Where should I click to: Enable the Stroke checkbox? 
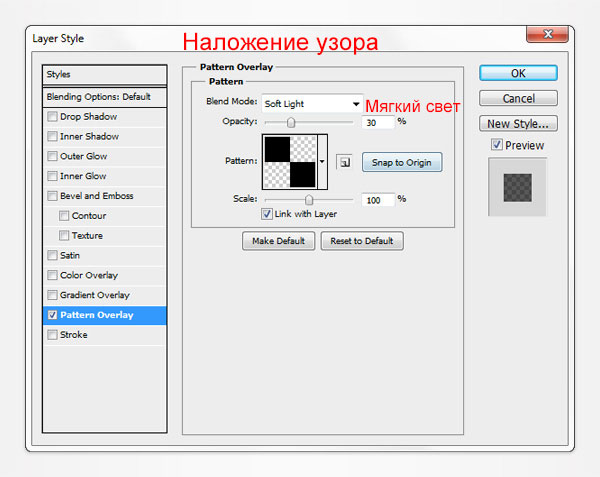[52, 335]
